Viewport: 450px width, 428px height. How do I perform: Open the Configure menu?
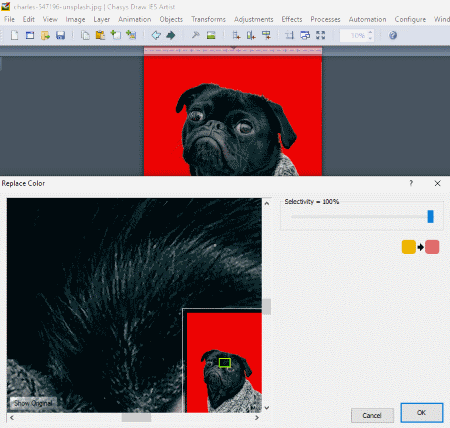(x=410, y=19)
